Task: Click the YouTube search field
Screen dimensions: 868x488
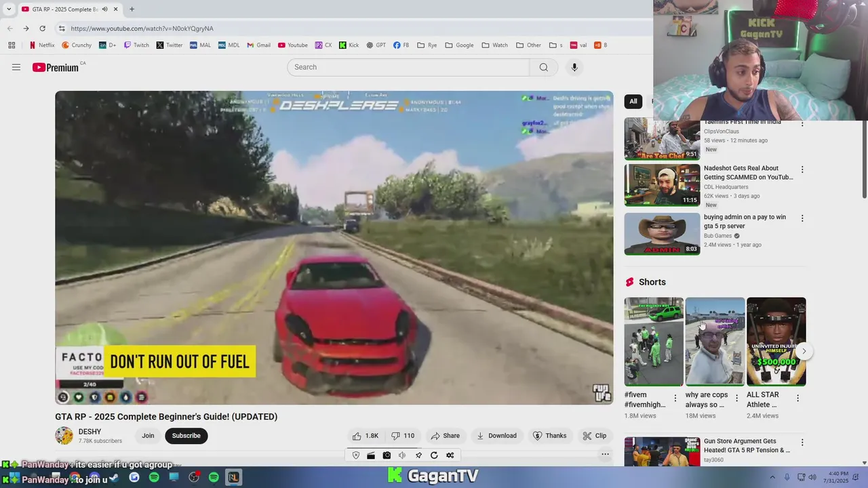Action: click(x=408, y=67)
